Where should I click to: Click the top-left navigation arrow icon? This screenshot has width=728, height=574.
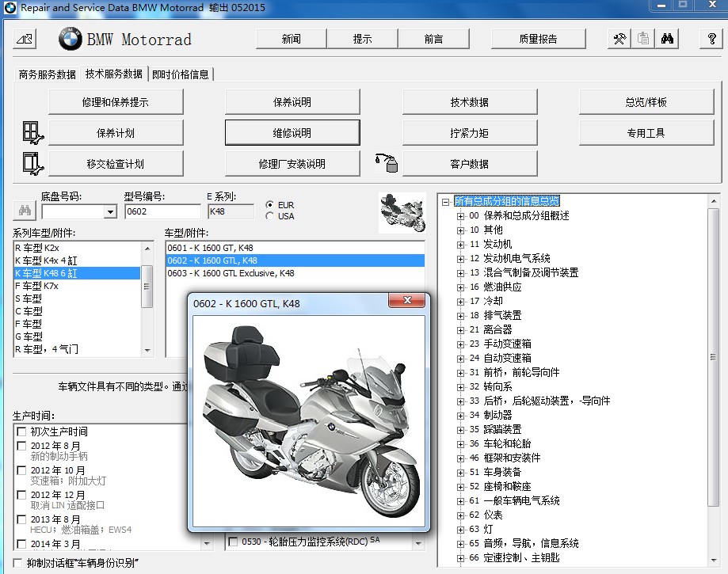click(x=25, y=39)
